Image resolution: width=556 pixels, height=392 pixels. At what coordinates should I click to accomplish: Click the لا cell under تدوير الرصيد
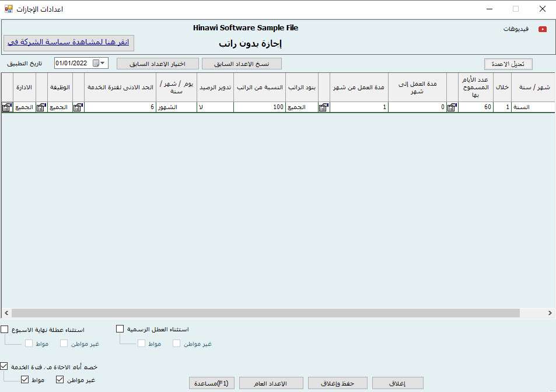click(x=215, y=107)
